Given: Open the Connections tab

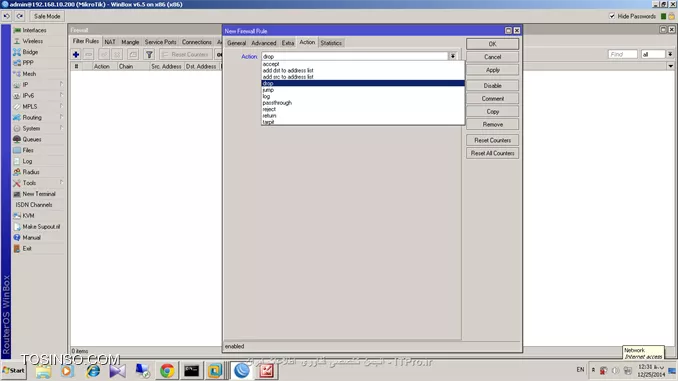Looking at the screenshot, I should coord(197,42).
